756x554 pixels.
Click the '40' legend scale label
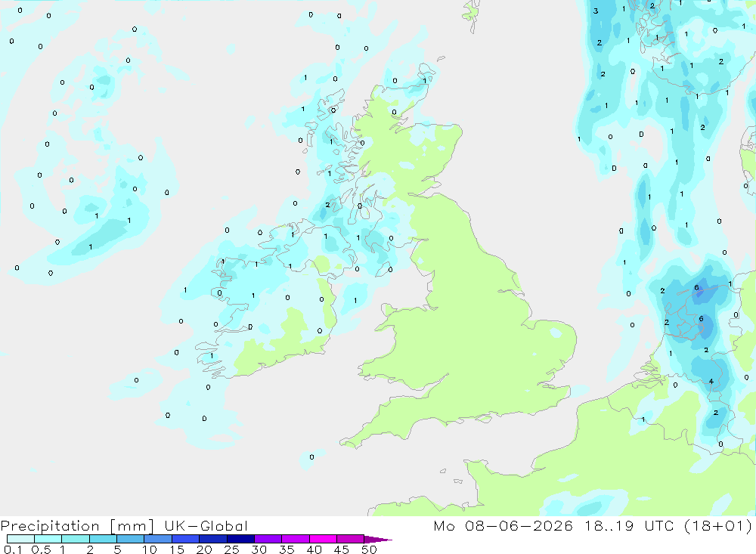tap(314, 549)
